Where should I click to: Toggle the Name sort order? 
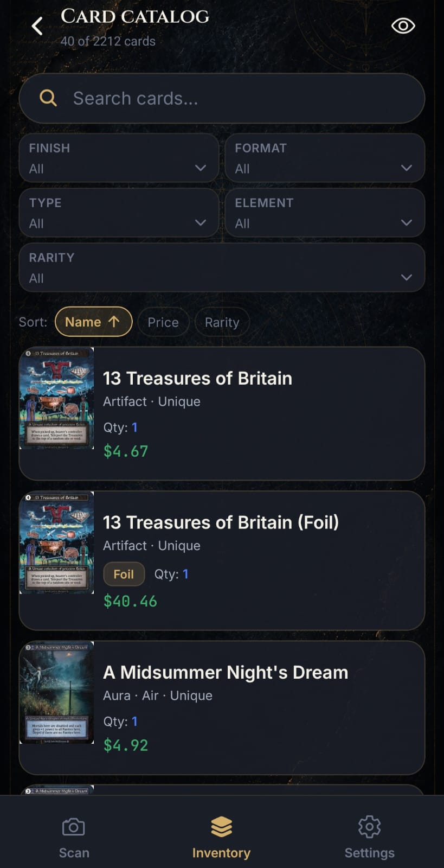tap(94, 322)
